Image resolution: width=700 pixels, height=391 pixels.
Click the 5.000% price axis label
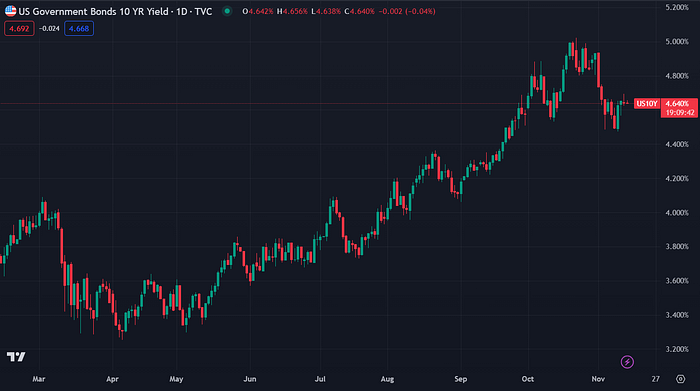coord(677,42)
